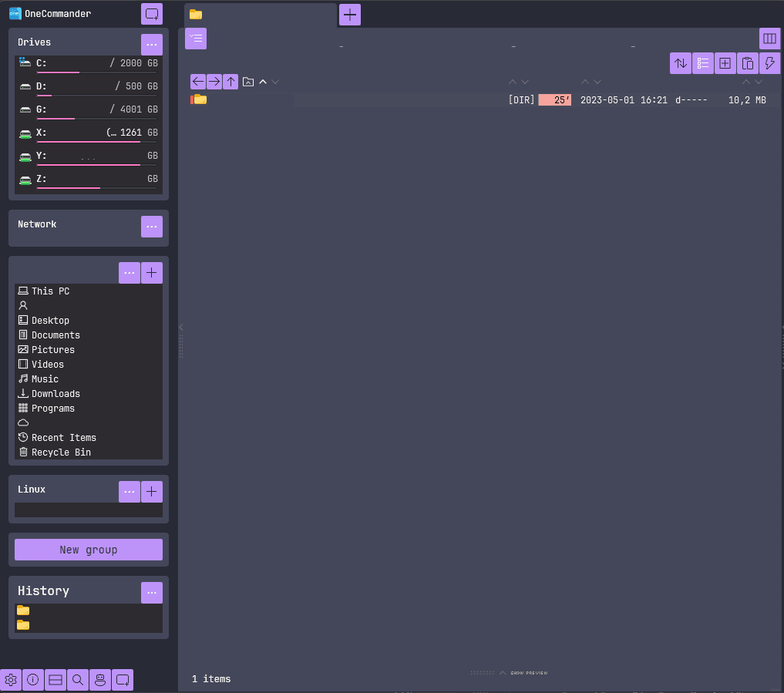Collapse the breadcrumb with the up chevron
The image size is (784, 693).
[262, 81]
